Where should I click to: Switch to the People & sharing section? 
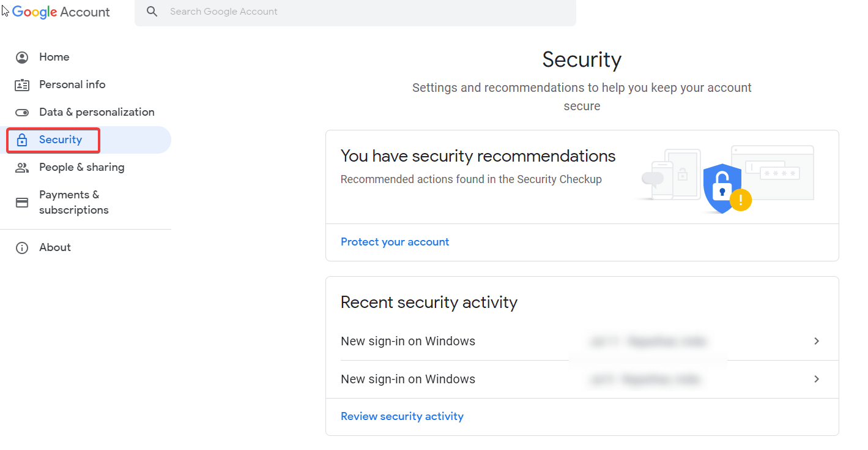point(81,167)
